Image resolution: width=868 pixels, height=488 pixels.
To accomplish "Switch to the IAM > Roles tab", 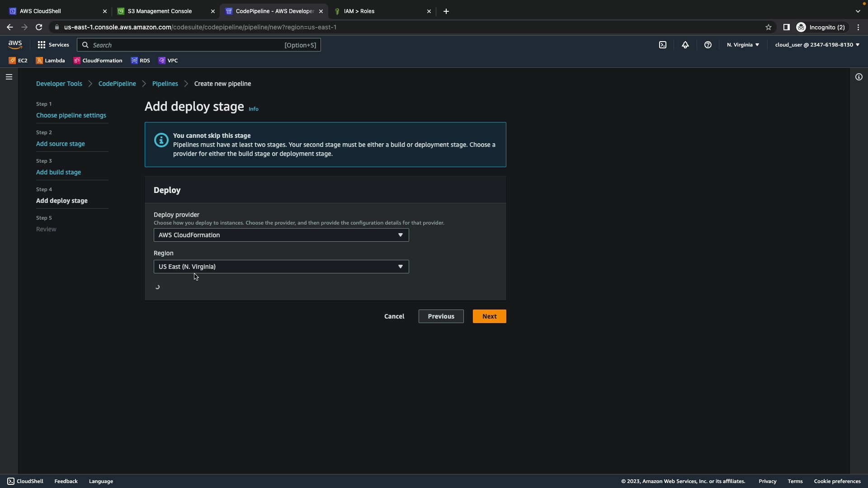I will tap(359, 11).
